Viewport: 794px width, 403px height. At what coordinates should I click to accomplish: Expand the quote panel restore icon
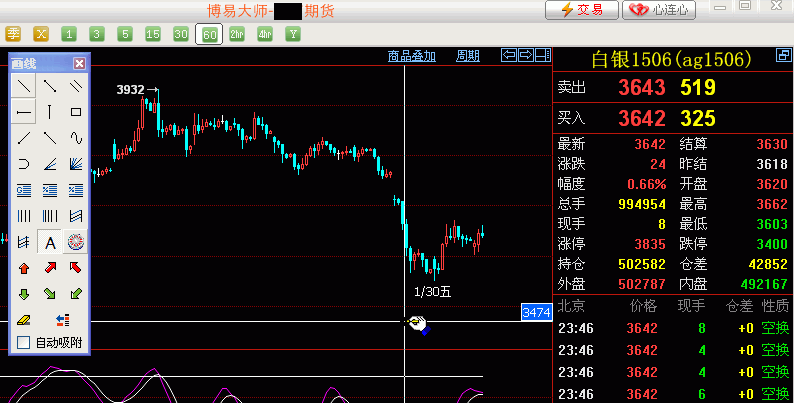coord(783,56)
